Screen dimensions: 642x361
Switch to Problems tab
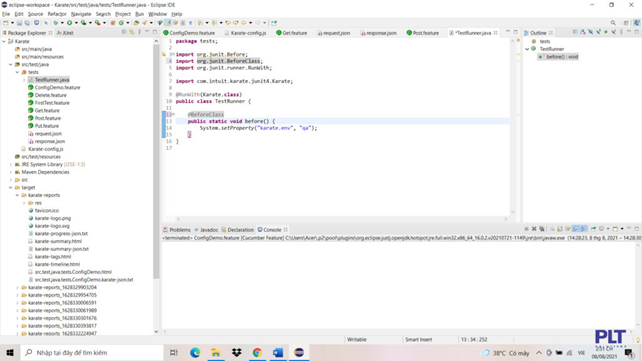[x=177, y=230]
